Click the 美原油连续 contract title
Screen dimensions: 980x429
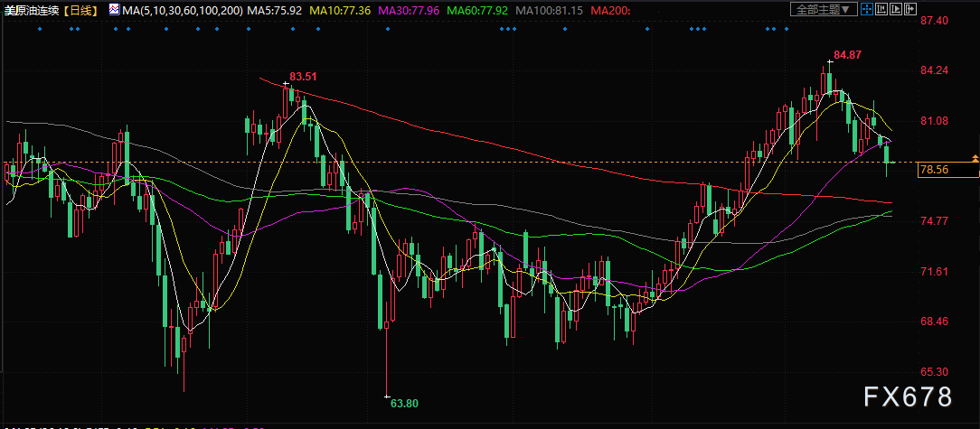point(32,10)
